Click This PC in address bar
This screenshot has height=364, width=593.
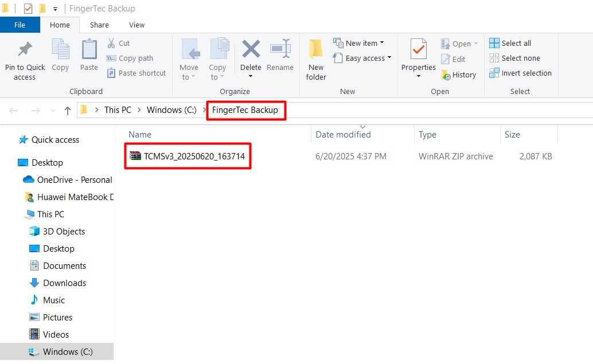point(118,110)
